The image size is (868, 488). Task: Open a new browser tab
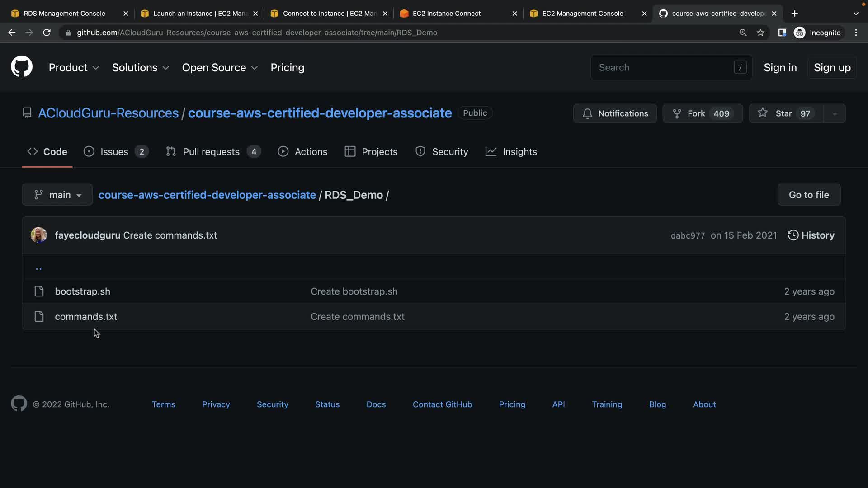tap(794, 14)
